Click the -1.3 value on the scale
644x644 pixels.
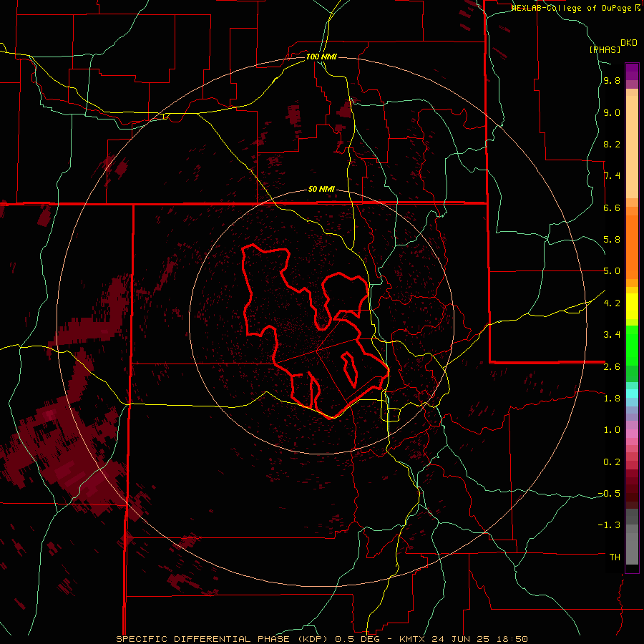(x=609, y=525)
